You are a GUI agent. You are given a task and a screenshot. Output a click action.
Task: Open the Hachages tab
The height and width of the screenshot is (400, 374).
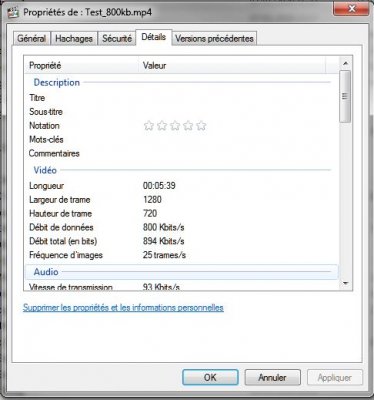point(74,39)
